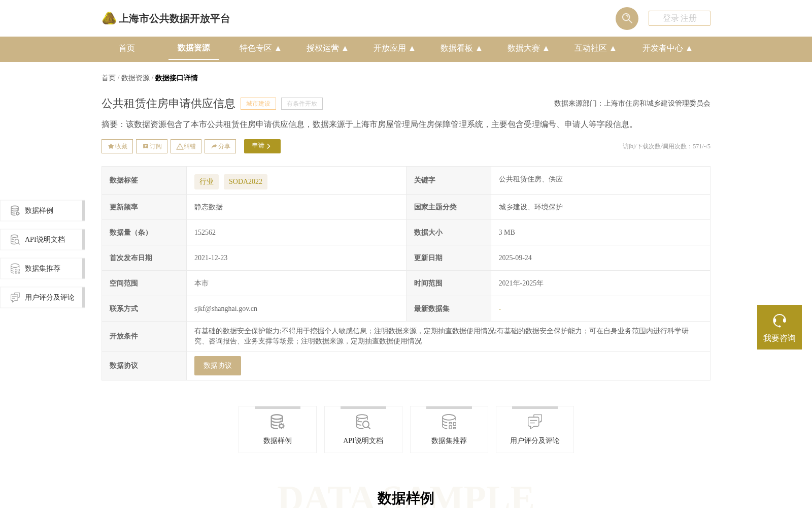The image size is (812, 508).
Task: Click the 数据样例 text in sidebar
Action: [x=39, y=211]
